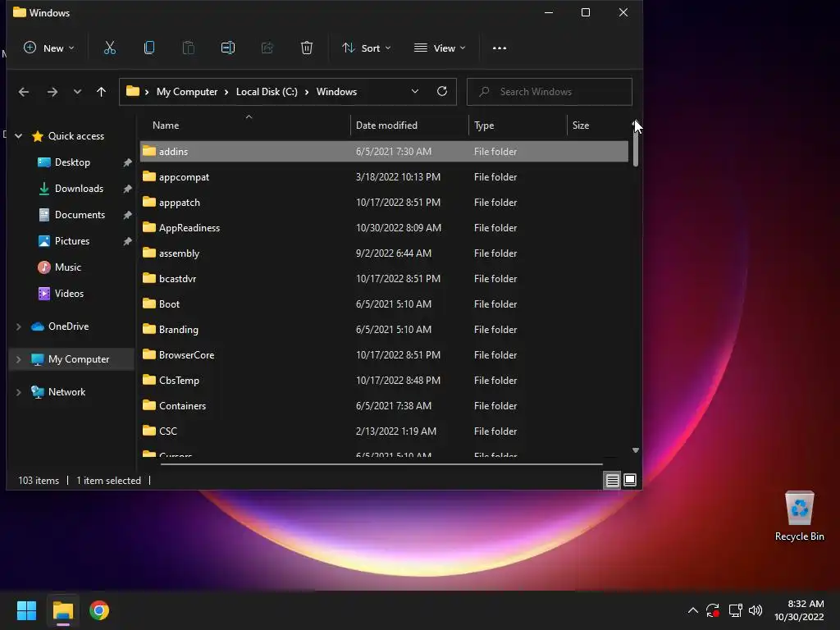Click the network tray icon
The width and height of the screenshot is (840, 630).
coord(735,610)
